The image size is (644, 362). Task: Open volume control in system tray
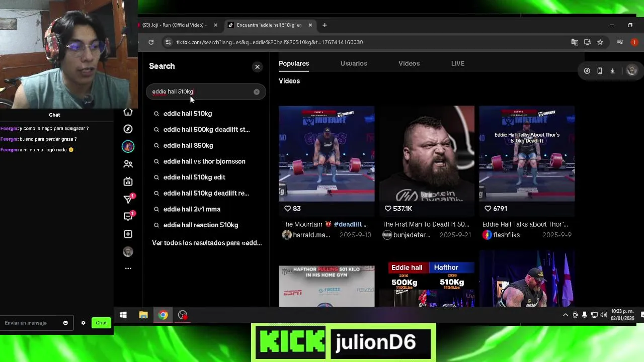click(603, 315)
